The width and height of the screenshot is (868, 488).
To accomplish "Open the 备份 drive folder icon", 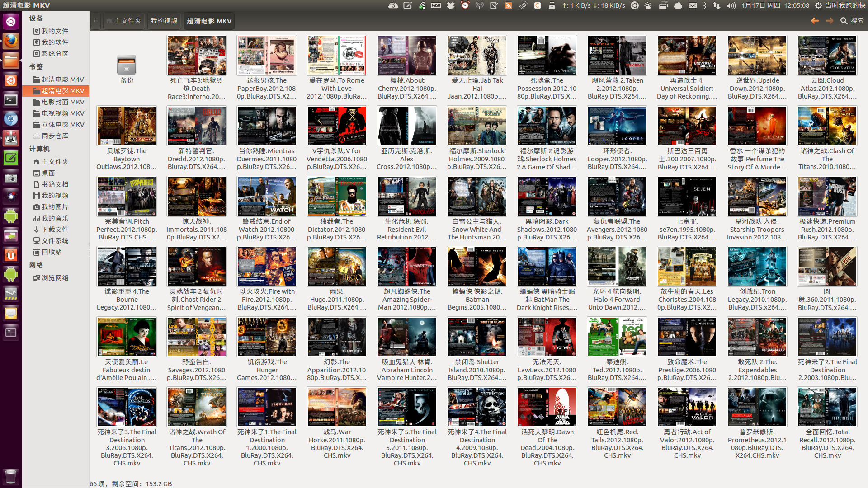I will click(x=127, y=66).
